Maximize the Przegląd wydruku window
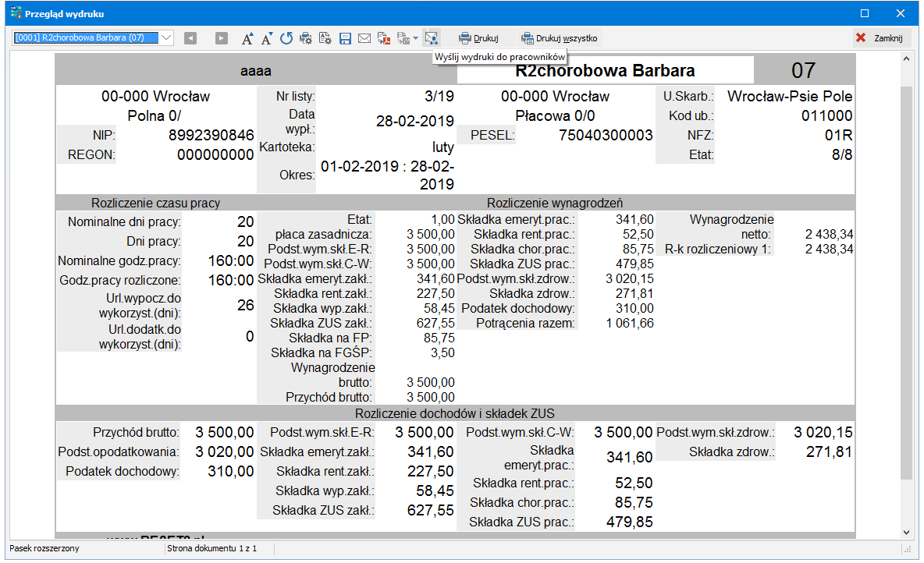 [x=865, y=13]
